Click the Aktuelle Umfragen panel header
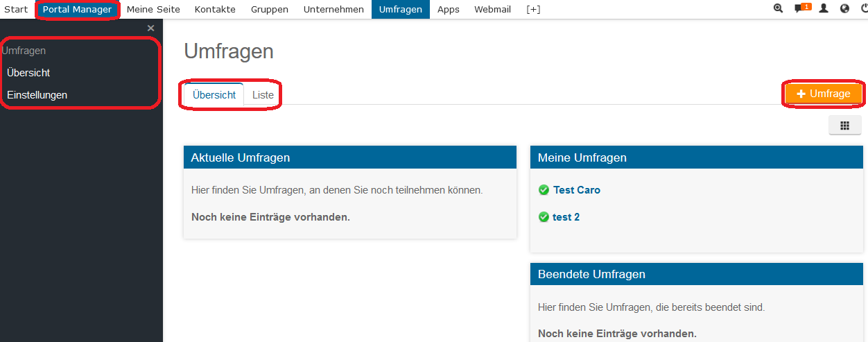The width and height of the screenshot is (868, 342). coord(350,157)
